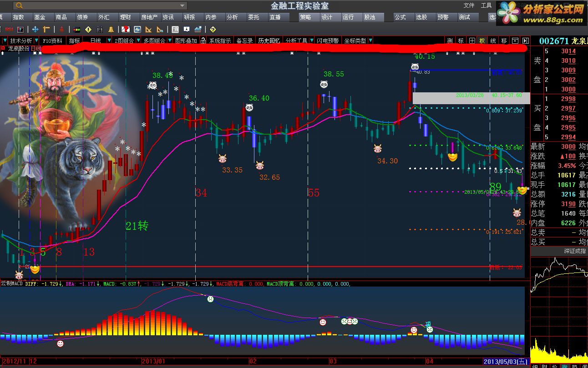Click the 图形叠加 button
The width and height of the screenshot is (588, 368).
pyautogui.click(x=186, y=40)
